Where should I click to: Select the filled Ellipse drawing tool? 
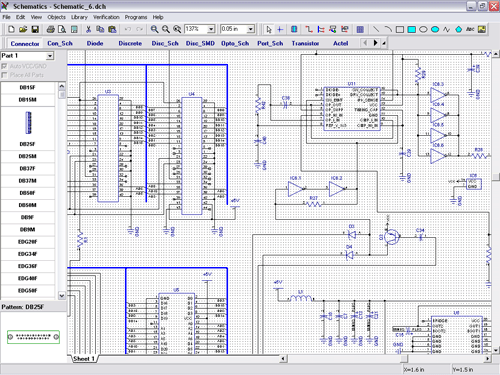click(x=435, y=29)
